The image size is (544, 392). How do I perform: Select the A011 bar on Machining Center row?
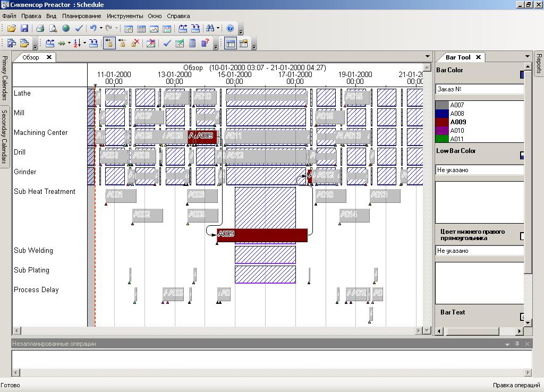tap(267, 136)
